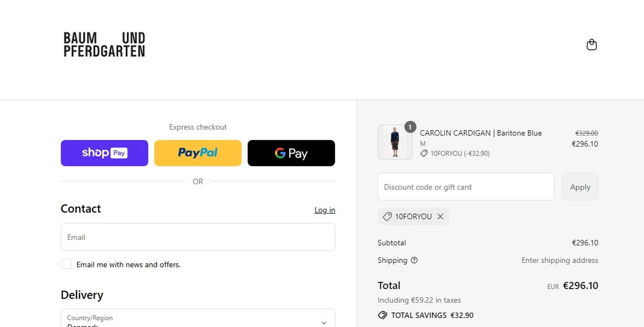Viewport: 644px width, 327px height.
Task: Follow the Log in link
Action: coord(325,210)
